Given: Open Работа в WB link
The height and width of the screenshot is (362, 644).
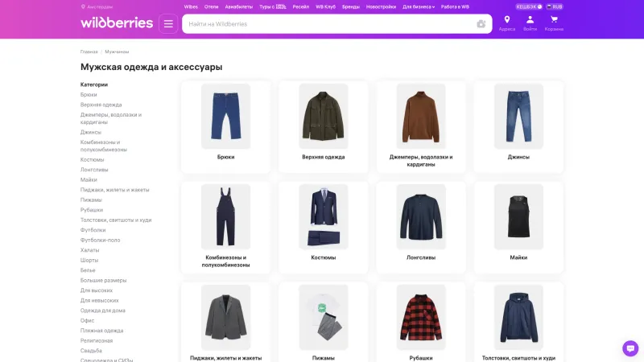Looking at the screenshot, I should click(x=455, y=6).
